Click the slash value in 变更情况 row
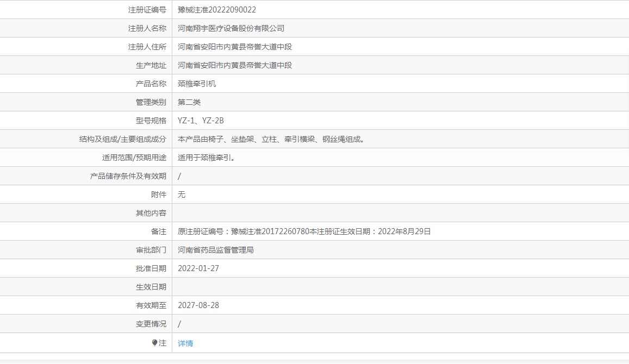 pos(179,323)
